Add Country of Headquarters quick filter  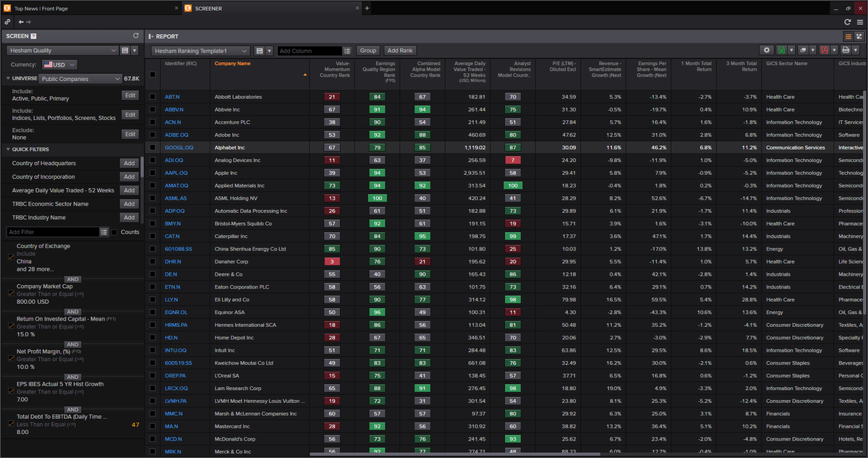coord(130,163)
